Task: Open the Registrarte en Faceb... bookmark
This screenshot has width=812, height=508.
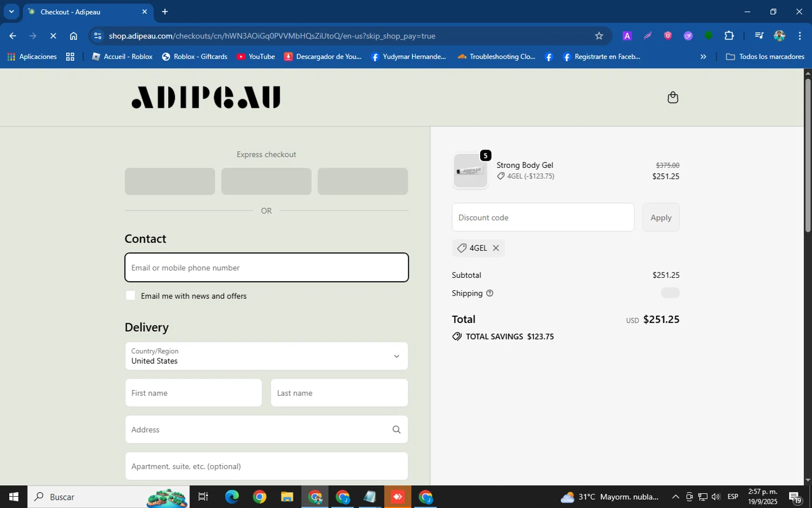Action: [601, 56]
